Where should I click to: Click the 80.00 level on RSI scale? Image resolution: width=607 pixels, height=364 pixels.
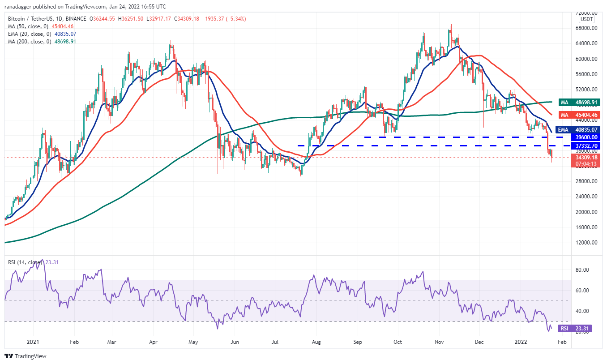tap(581, 270)
